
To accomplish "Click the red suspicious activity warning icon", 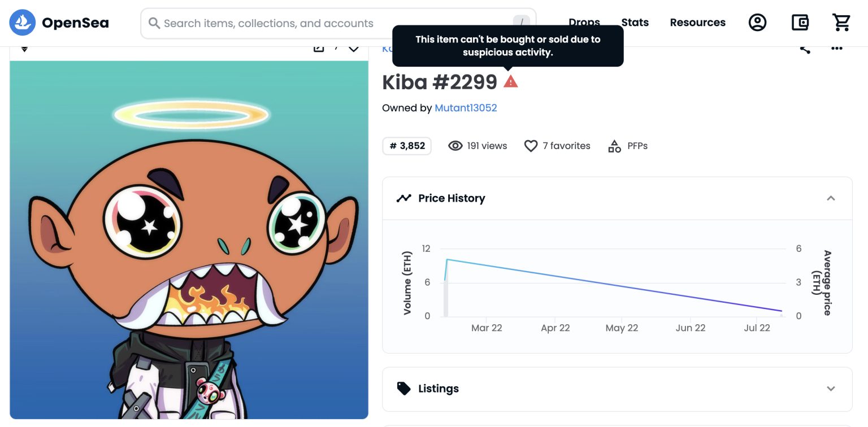I will coord(510,82).
